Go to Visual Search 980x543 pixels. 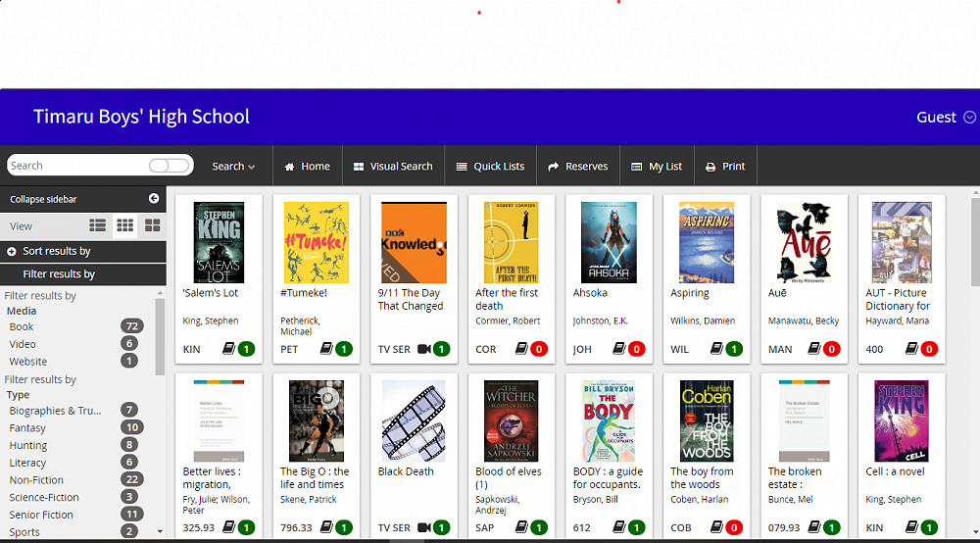[x=392, y=167]
